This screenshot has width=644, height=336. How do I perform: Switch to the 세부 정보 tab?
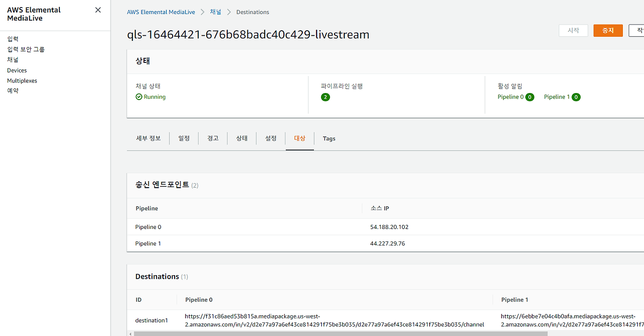tap(148, 138)
